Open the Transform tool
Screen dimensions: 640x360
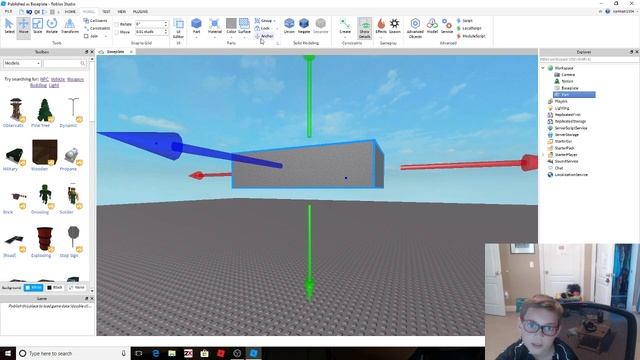click(x=70, y=27)
